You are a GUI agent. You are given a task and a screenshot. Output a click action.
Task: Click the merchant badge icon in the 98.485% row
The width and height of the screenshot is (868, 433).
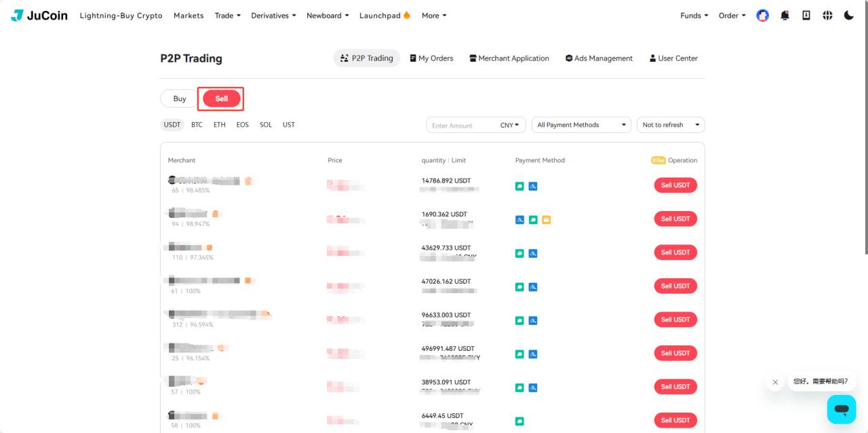point(248,181)
